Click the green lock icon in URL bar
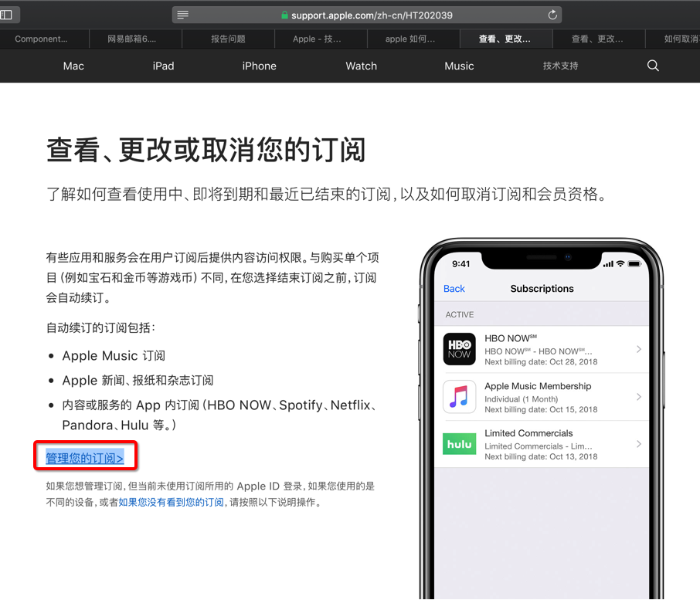700x600 pixels. (x=284, y=15)
